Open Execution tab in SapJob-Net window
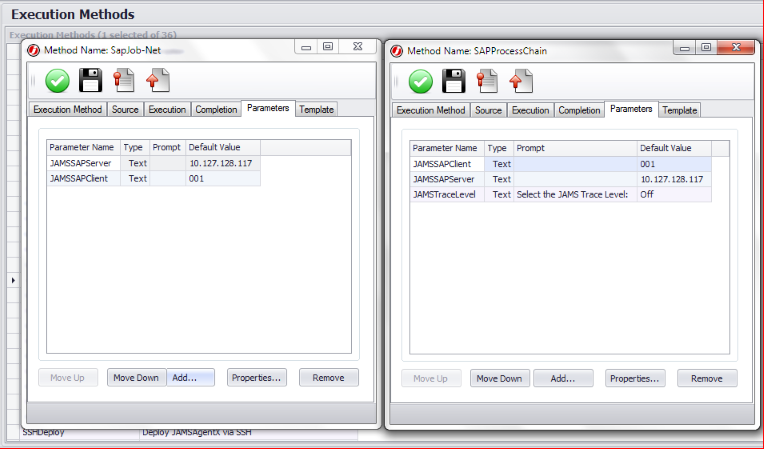The width and height of the screenshot is (764, 449). [167, 110]
